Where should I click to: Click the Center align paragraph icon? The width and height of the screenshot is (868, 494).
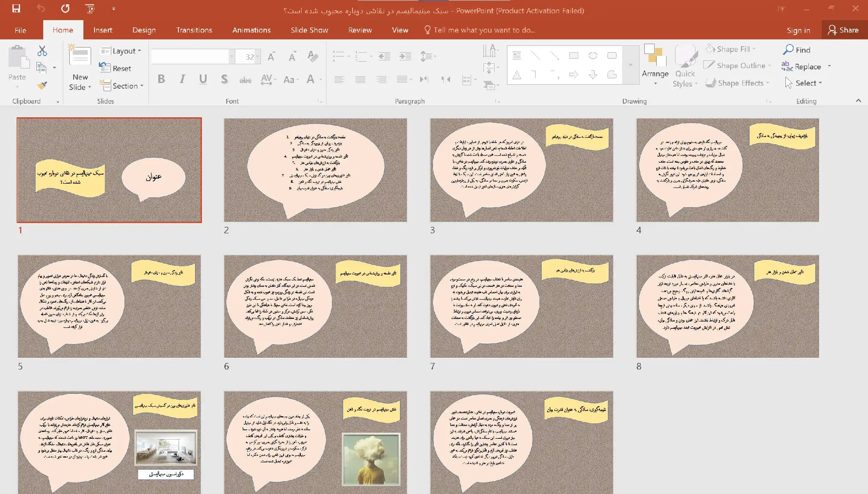pyautogui.click(x=360, y=79)
